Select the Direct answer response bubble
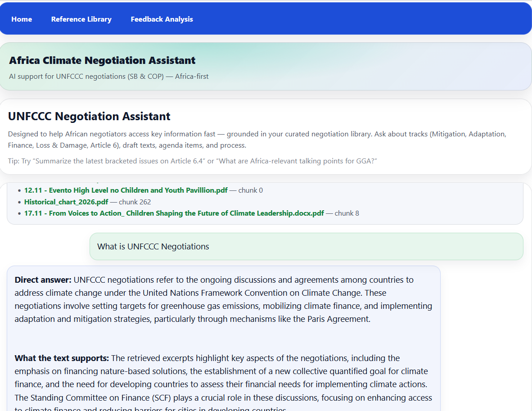This screenshot has height=411, width=532. point(224,299)
